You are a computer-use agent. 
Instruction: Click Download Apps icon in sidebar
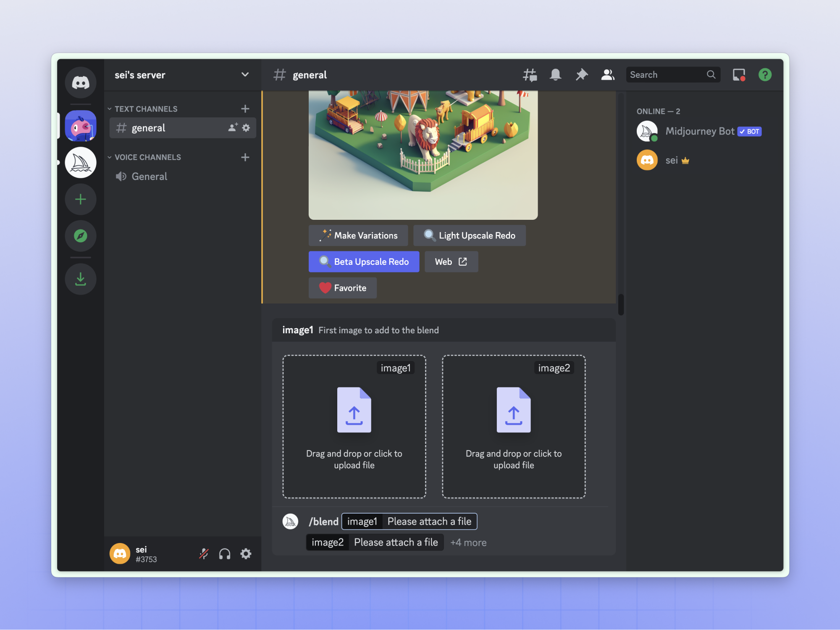(x=80, y=279)
